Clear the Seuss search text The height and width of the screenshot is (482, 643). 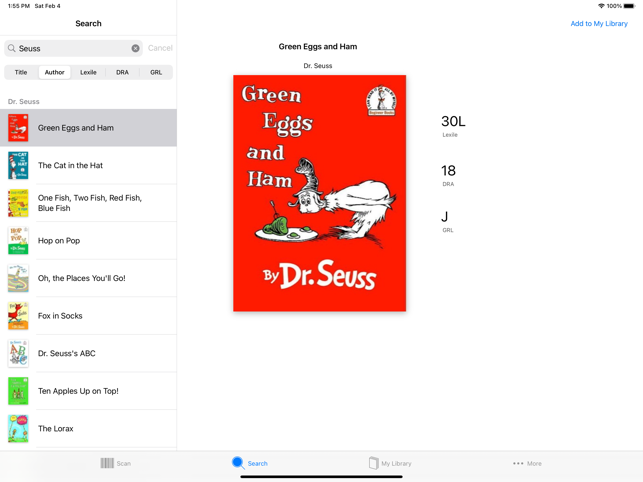(x=135, y=48)
